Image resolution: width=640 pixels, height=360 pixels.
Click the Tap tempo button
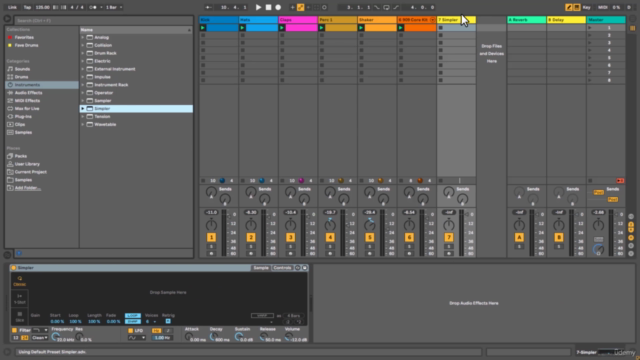[x=27, y=7]
